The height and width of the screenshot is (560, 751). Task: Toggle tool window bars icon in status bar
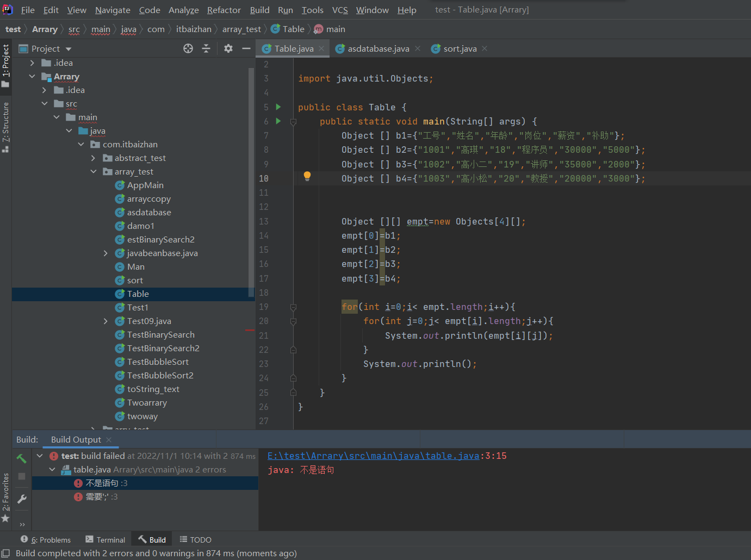click(x=5, y=553)
